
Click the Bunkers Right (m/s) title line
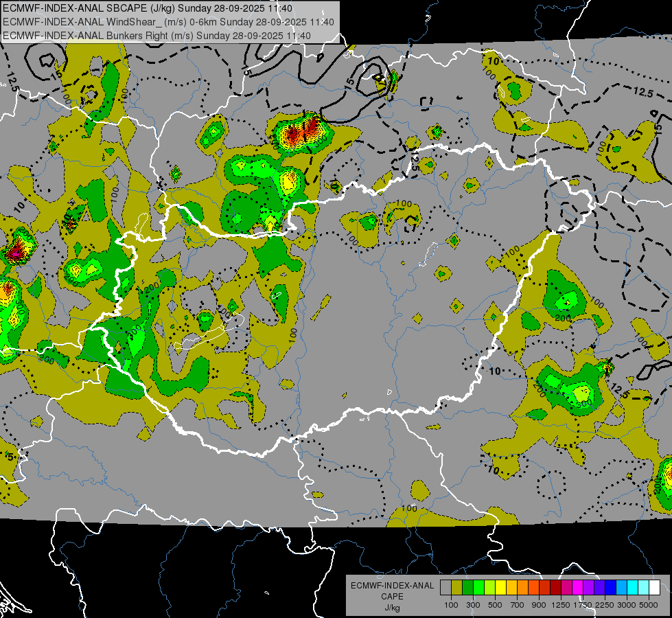pyautogui.click(x=157, y=36)
